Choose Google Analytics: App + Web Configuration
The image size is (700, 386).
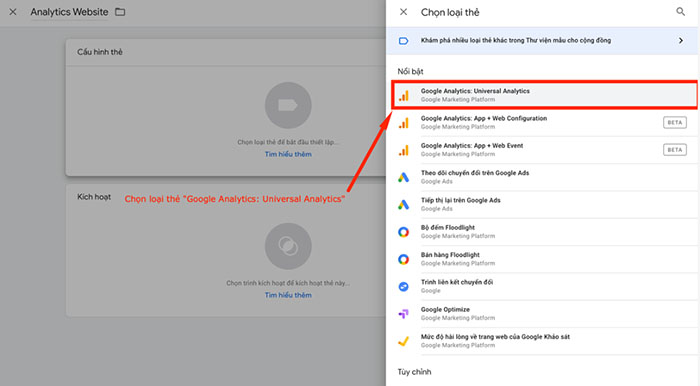point(545,122)
